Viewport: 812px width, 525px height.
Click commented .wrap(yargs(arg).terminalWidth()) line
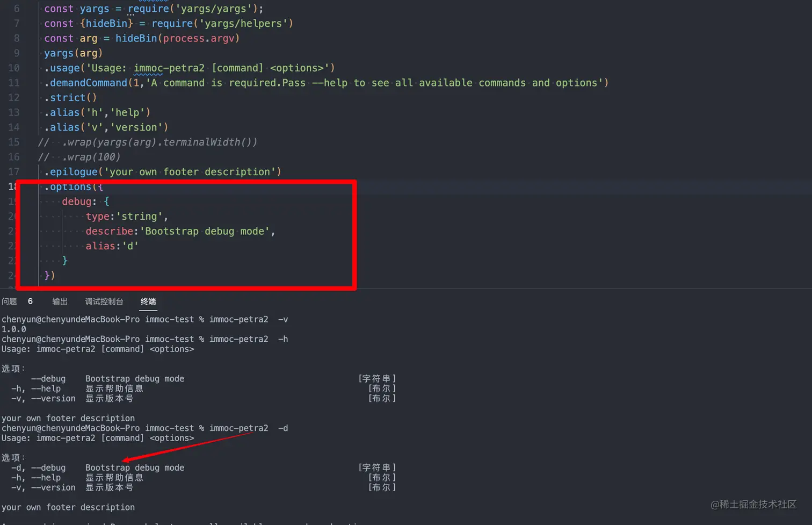(148, 142)
